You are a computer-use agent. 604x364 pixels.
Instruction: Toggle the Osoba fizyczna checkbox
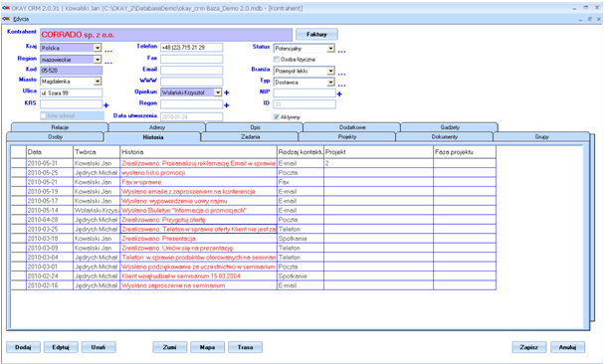[277, 60]
